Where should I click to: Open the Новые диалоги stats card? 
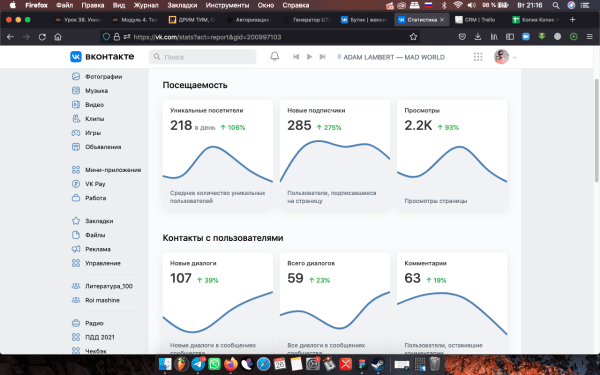coord(218,303)
